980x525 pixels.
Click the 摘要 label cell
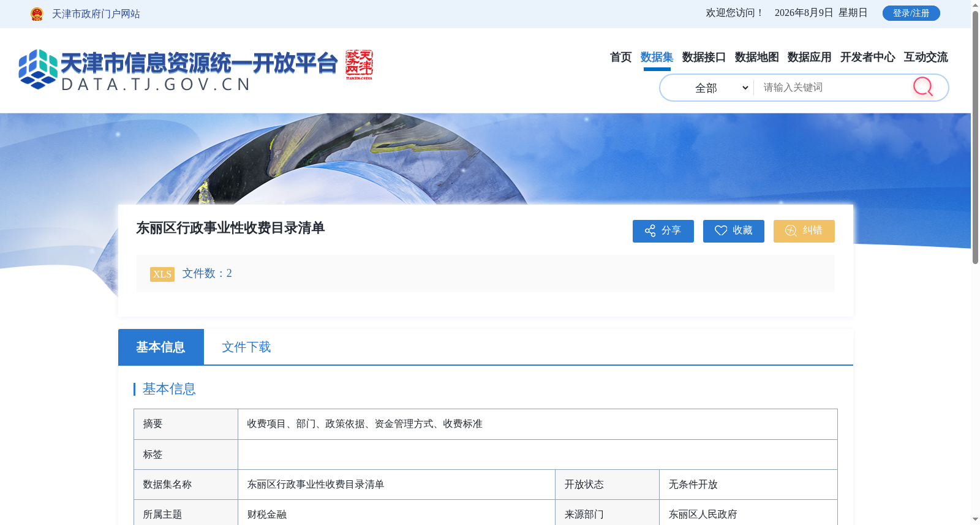pyautogui.click(x=186, y=424)
